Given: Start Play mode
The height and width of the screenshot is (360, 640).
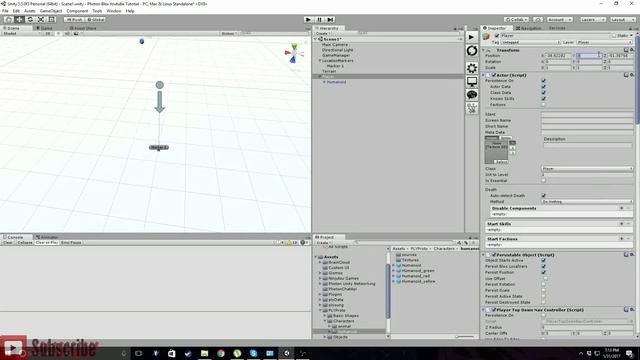Looking at the screenshot, I should 309,20.
